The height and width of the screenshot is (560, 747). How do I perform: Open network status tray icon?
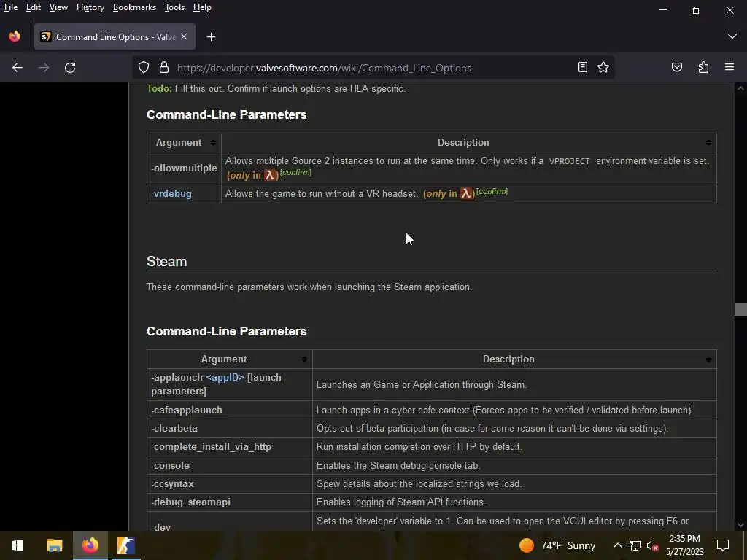(635, 545)
